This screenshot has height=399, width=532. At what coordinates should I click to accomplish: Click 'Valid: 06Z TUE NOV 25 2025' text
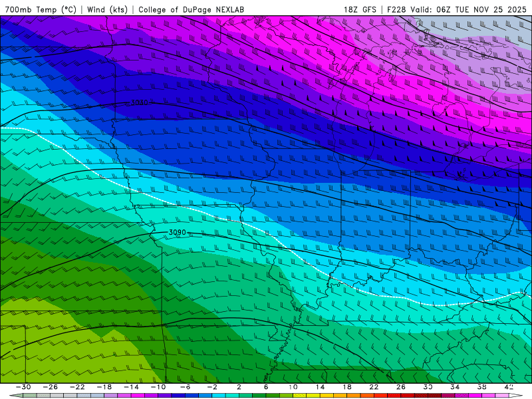(x=469, y=9)
